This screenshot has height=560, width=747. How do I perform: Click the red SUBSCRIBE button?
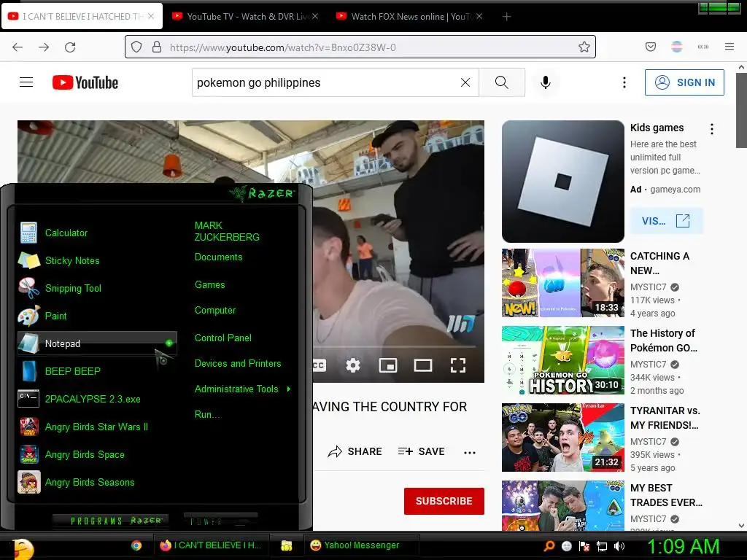pos(444,501)
